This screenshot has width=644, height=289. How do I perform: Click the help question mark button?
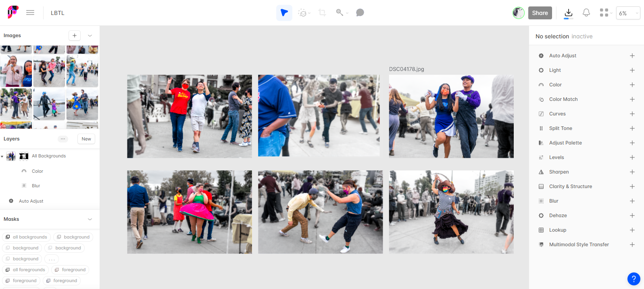point(634,279)
